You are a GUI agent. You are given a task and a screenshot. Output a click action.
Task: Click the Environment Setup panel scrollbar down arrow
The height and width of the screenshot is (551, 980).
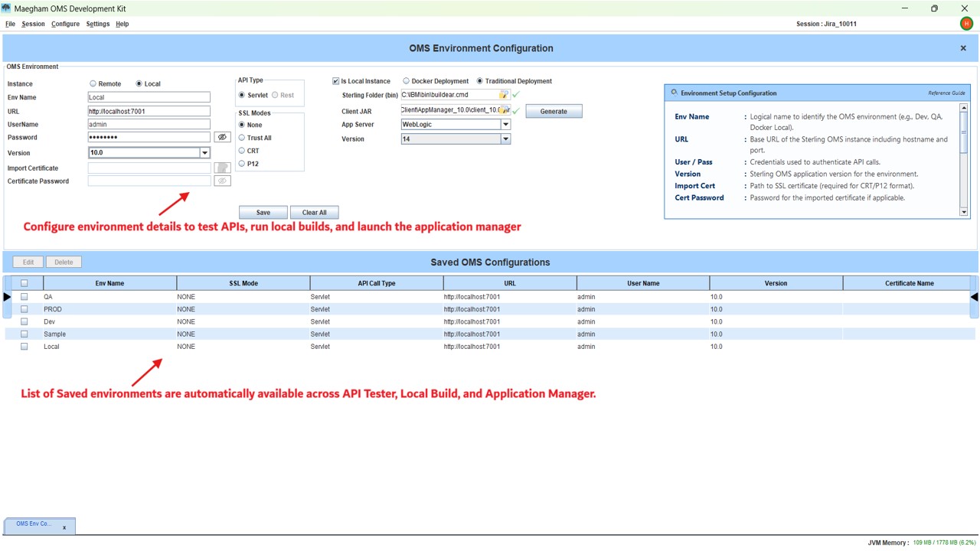(x=963, y=212)
